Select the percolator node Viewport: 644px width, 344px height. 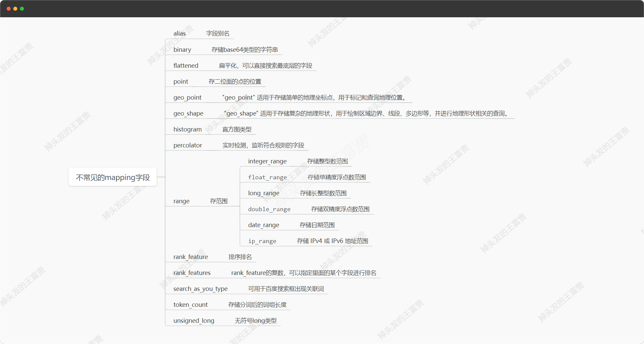pos(188,145)
